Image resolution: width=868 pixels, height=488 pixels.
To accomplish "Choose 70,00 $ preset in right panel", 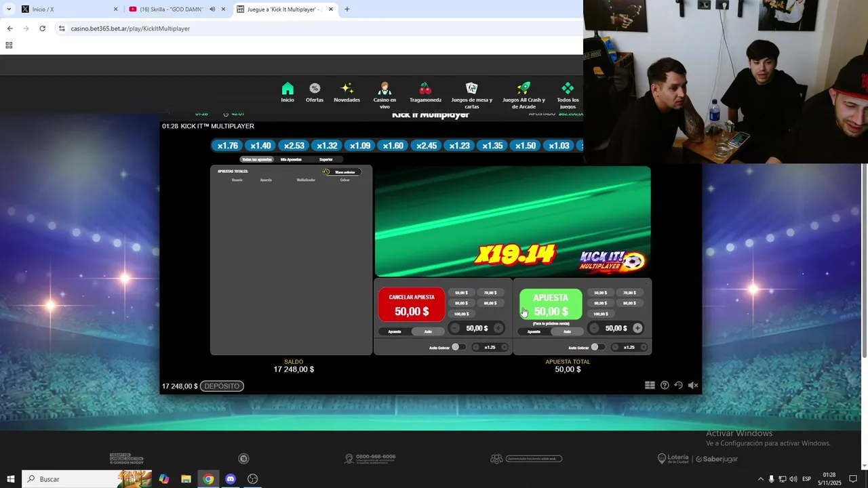I will 629,293.
